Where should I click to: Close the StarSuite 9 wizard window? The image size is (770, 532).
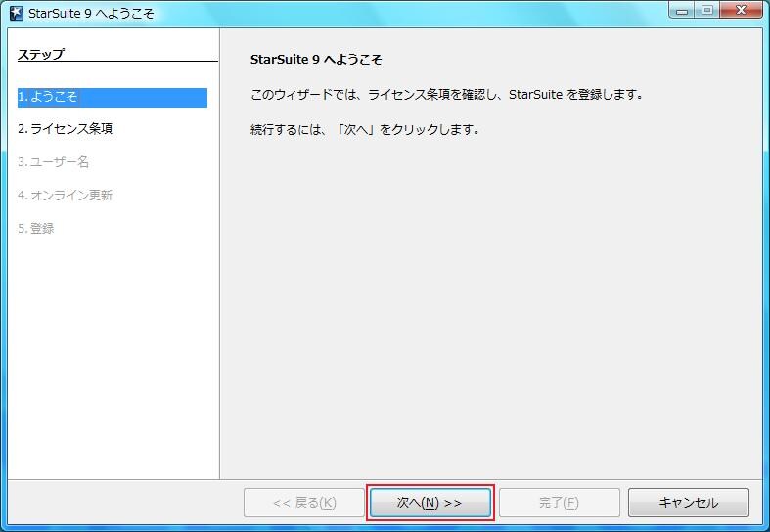(x=741, y=11)
